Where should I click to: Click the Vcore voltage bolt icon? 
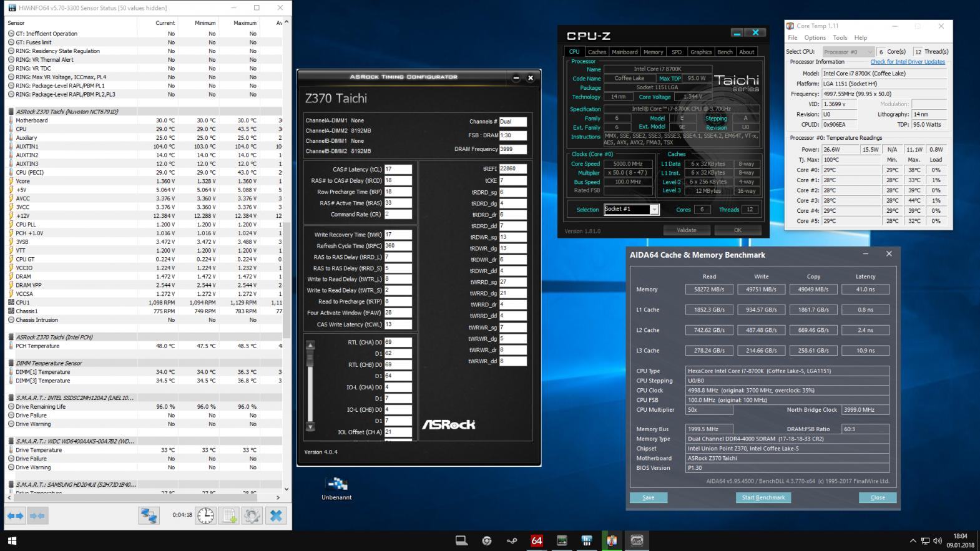coord(11,181)
